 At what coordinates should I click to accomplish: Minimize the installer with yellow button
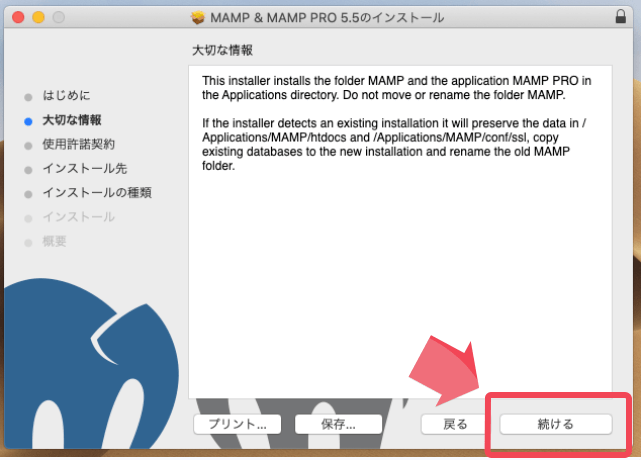38,17
